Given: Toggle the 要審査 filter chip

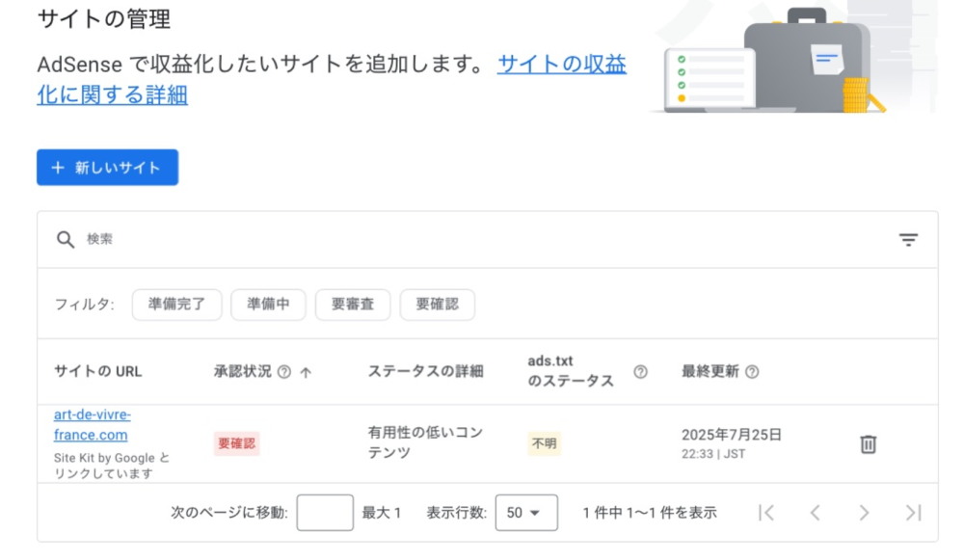Looking at the screenshot, I should tap(353, 305).
